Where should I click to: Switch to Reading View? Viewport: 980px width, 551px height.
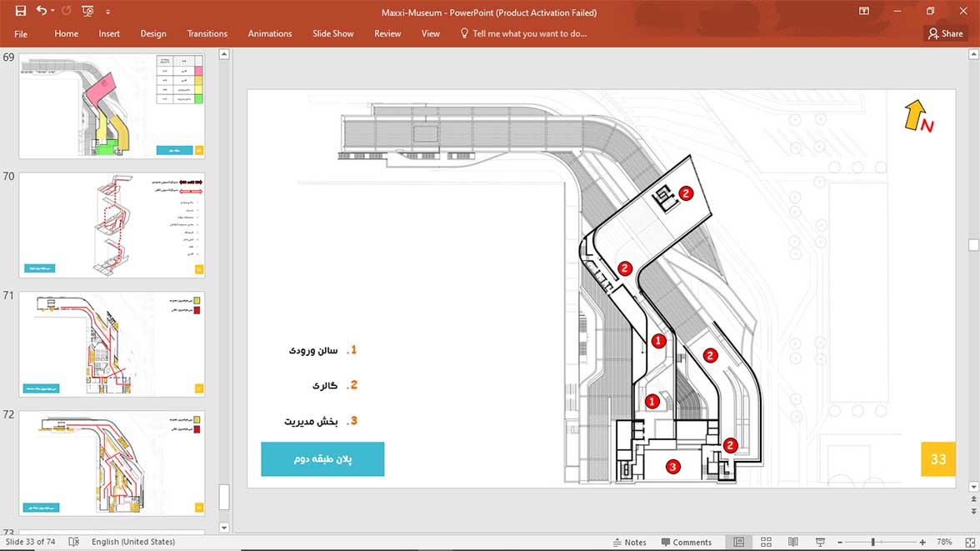pyautogui.click(x=792, y=542)
